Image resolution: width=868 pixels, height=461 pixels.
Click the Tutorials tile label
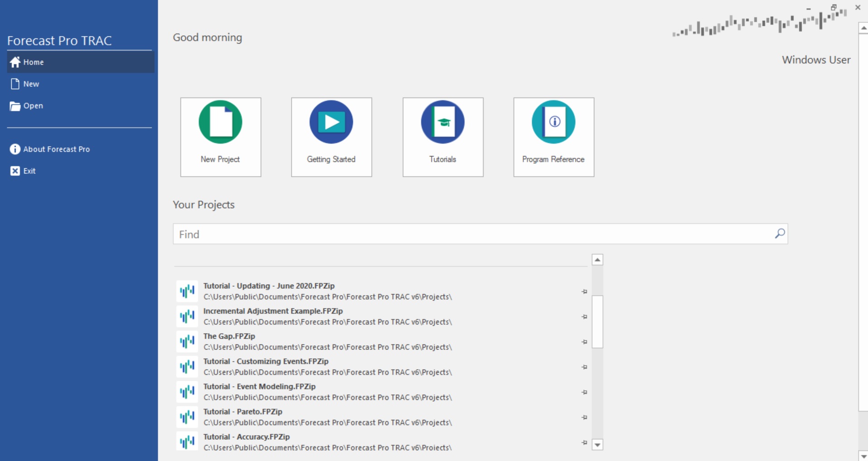coord(443,159)
